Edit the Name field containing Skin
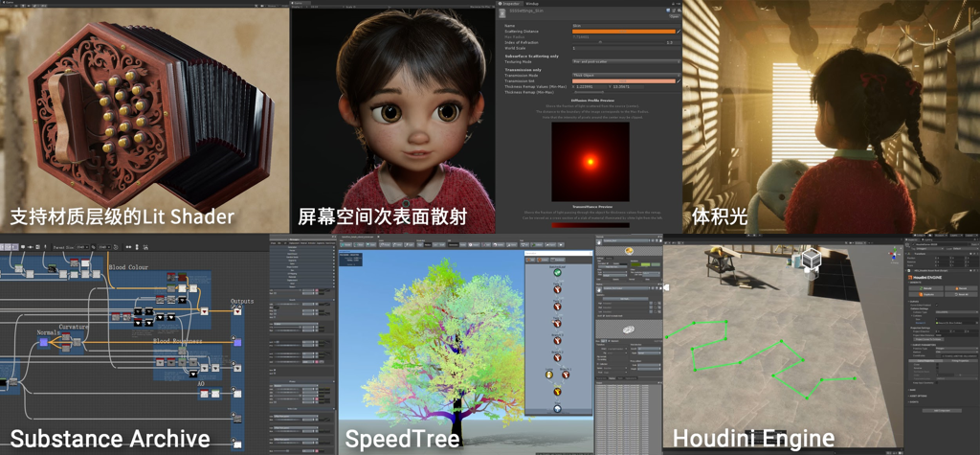The height and width of the screenshot is (455, 980). coord(626,26)
